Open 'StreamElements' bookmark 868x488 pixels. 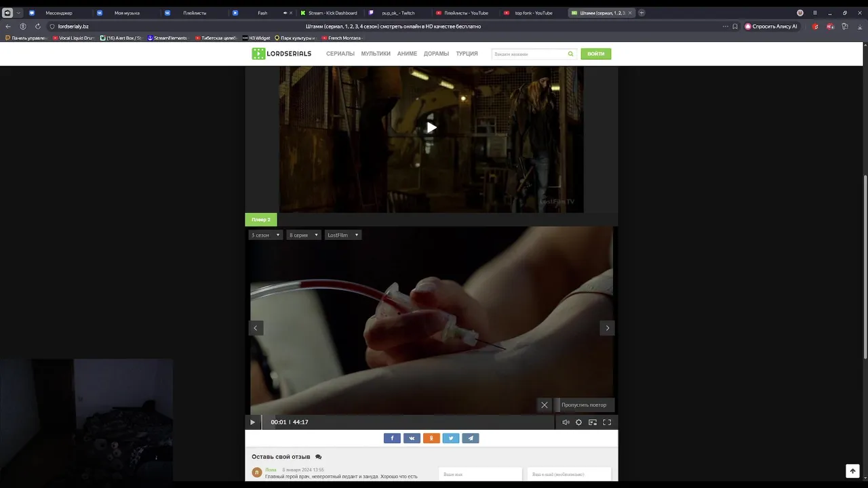(x=167, y=38)
